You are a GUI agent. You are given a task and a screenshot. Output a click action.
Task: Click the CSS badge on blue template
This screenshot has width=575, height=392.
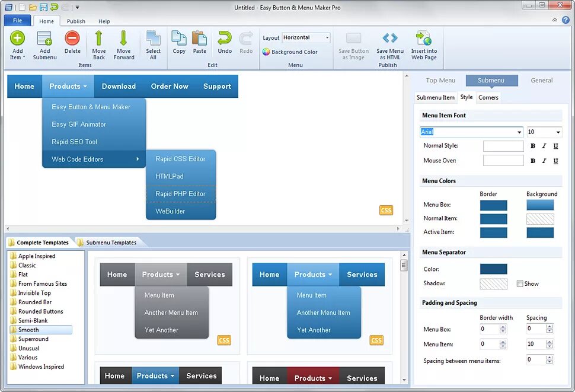point(376,340)
